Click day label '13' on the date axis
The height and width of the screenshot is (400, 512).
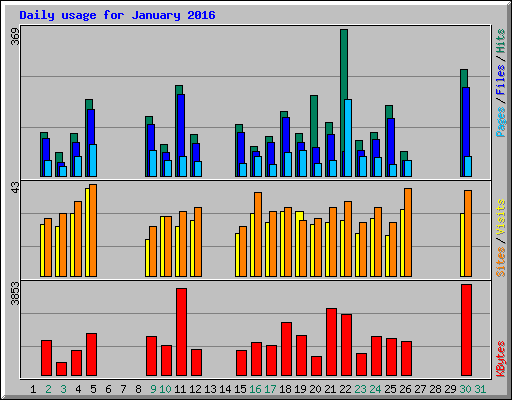[210, 389]
